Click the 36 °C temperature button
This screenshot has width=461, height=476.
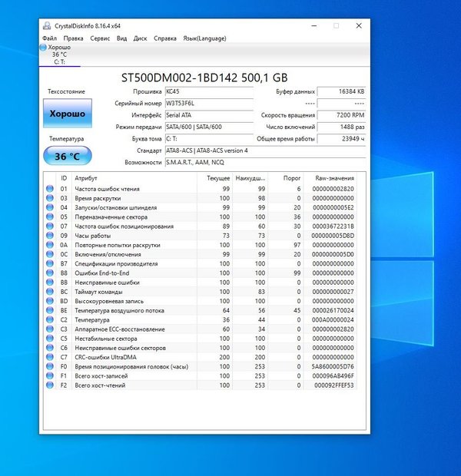pyautogui.click(x=68, y=156)
